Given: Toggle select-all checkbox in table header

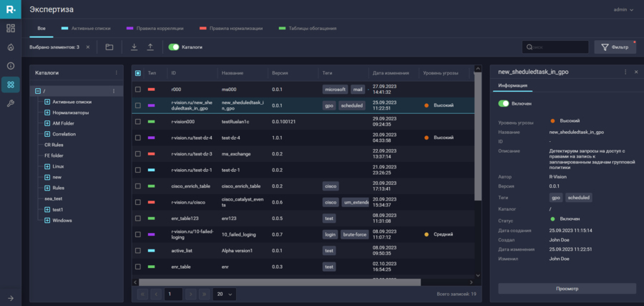Looking at the screenshot, I should click(138, 73).
